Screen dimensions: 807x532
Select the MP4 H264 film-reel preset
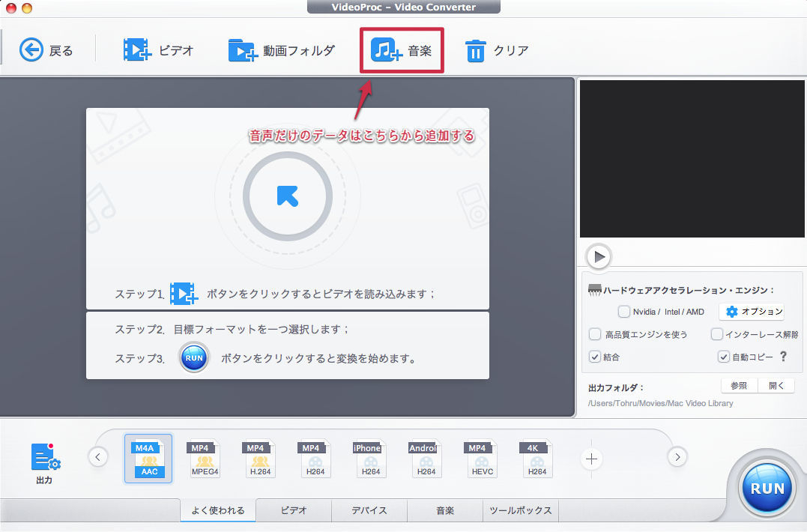point(315,459)
